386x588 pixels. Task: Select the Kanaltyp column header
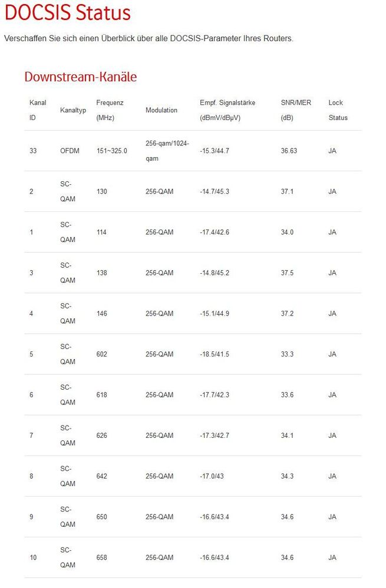(x=73, y=110)
